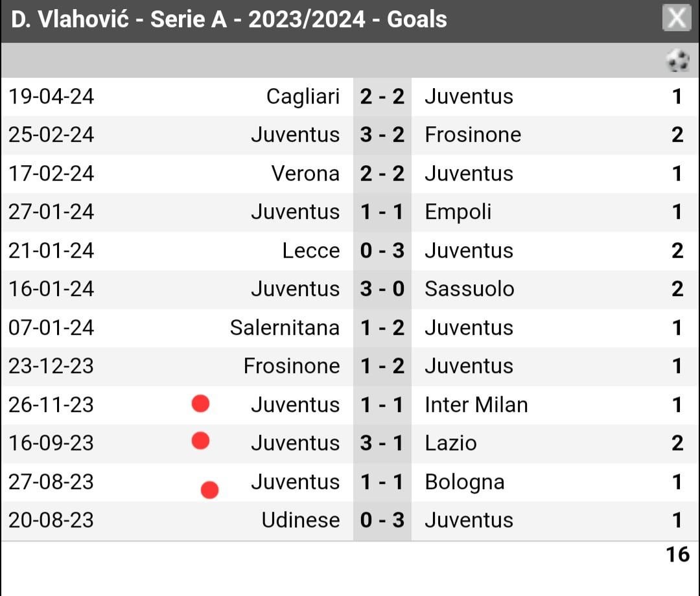Click the popup title D. Vlahović header
The image size is (700, 596).
coord(229,19)
